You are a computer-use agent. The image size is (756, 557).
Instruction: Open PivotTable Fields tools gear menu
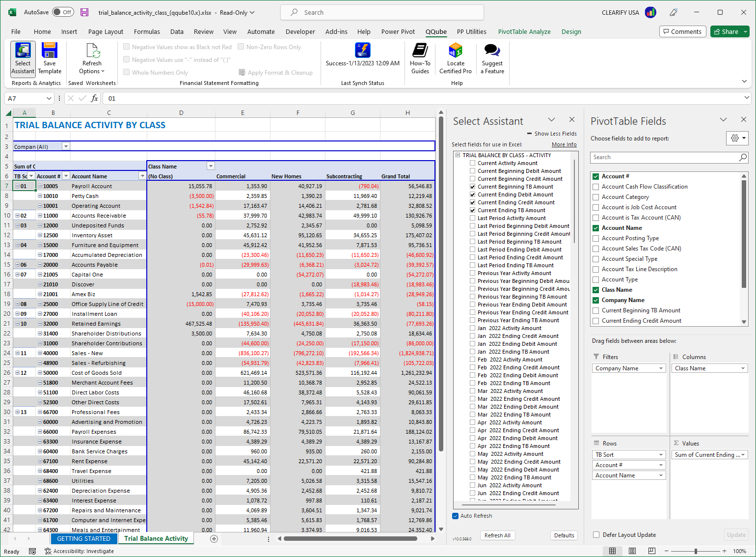737,138
